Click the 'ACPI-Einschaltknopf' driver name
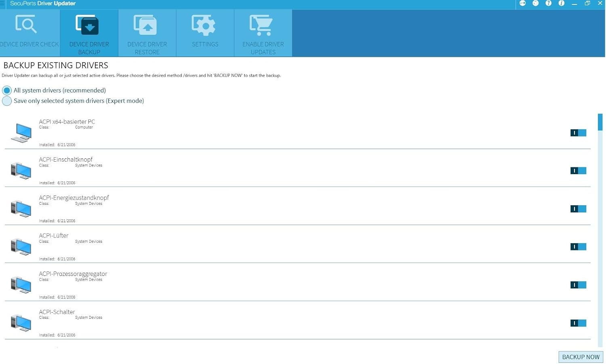 [66, 160]
